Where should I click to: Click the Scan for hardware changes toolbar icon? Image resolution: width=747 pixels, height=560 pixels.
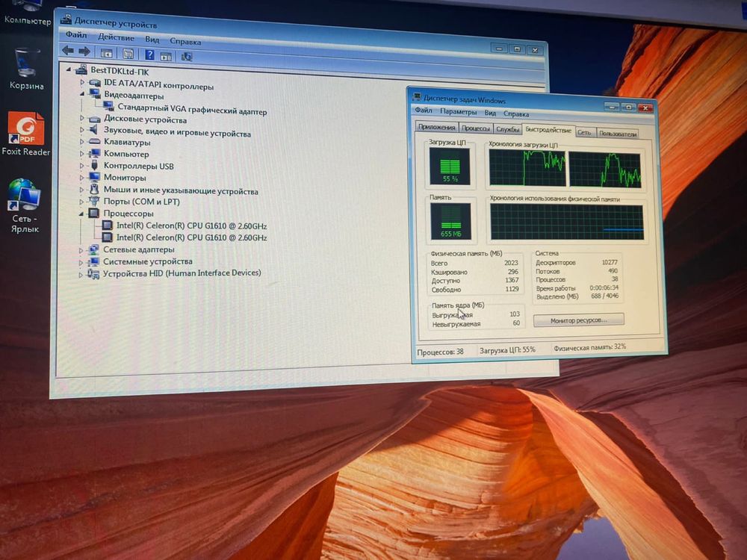(x=187, y=57)
